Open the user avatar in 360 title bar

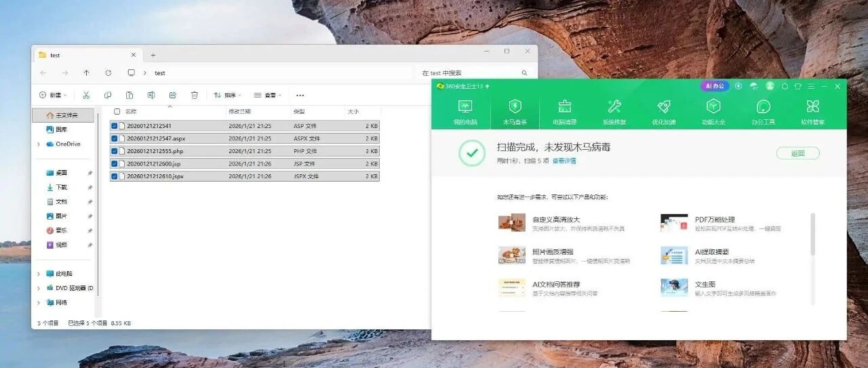point(770,86)
